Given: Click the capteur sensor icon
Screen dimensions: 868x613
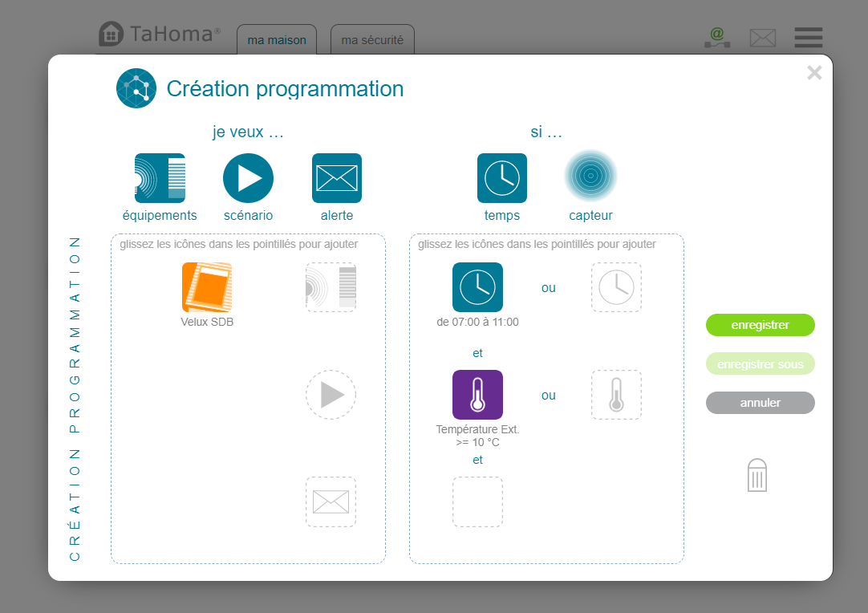Looking at the screenshot, I should 590,178.
